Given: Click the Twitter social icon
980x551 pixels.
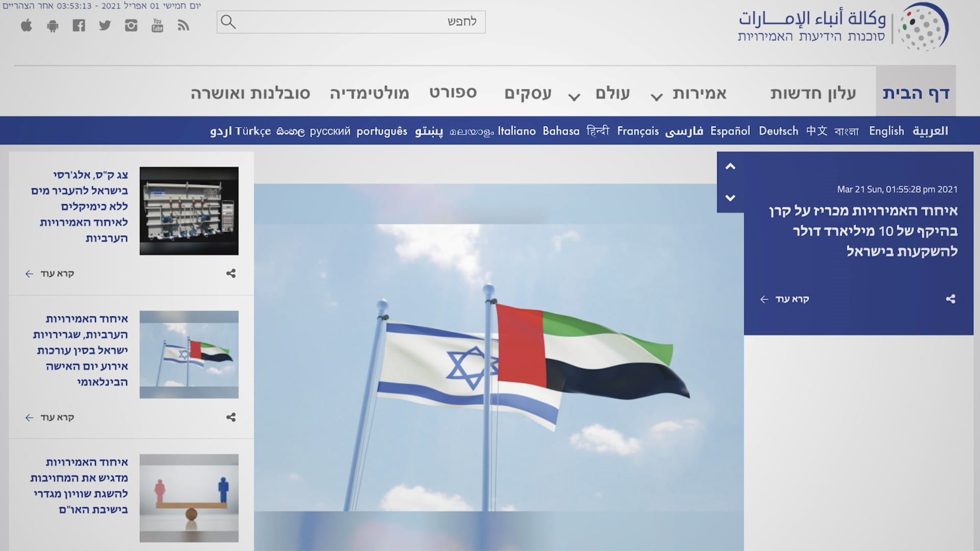Looking at the screenshot, I should click(105, 24).
